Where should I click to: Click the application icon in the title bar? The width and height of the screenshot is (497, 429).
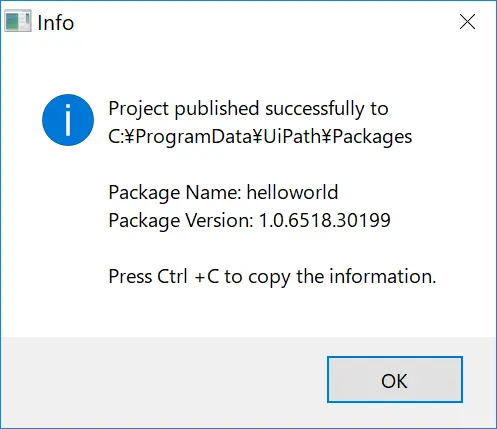[x=18, y=21]
